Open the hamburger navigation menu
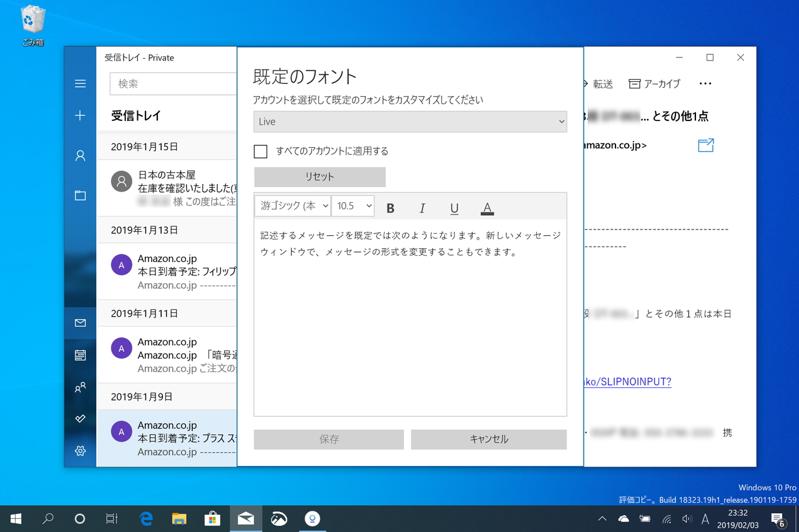Viewport: 799px width, 532px height. tap(79, 83)
